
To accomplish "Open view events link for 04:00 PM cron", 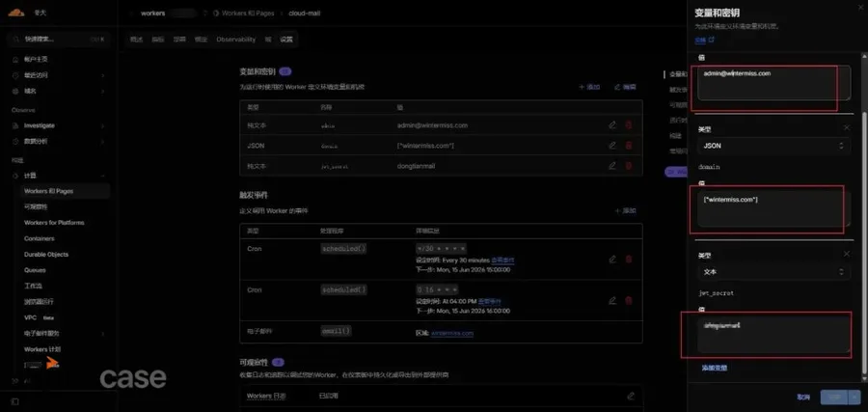I will pos(489,302).
